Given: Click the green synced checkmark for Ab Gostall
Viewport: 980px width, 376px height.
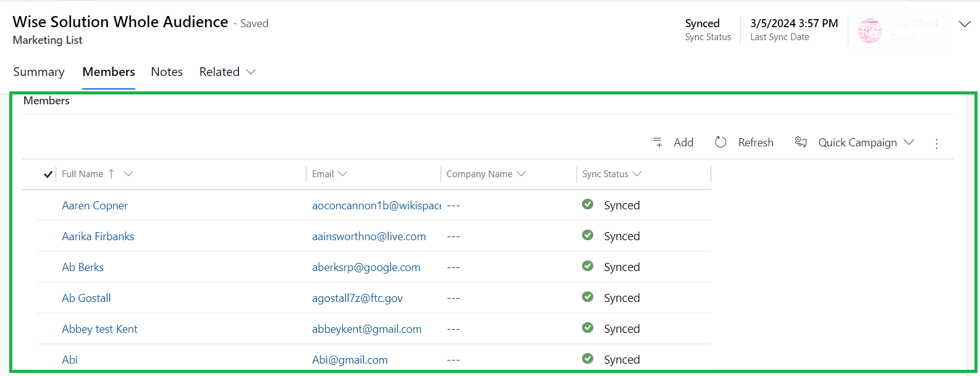Looking at the screenshot, I should pyautogui.click(x=588, y=297).
